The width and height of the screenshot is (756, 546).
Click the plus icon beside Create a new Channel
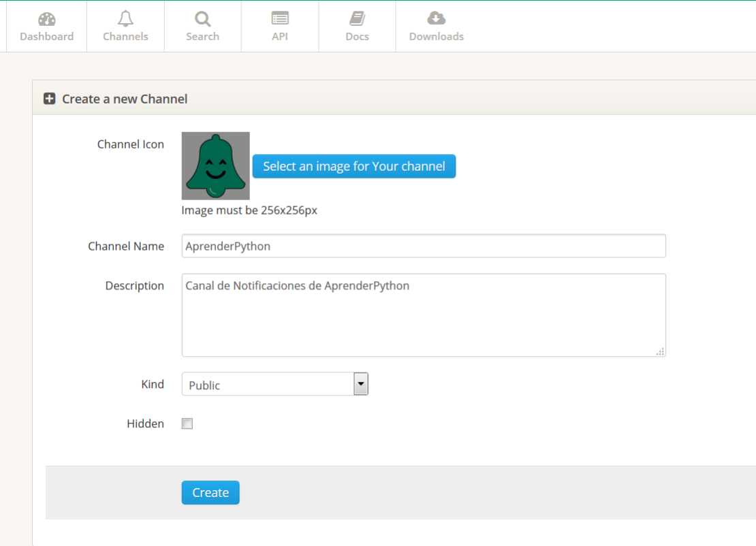click(x=49, y=98)
